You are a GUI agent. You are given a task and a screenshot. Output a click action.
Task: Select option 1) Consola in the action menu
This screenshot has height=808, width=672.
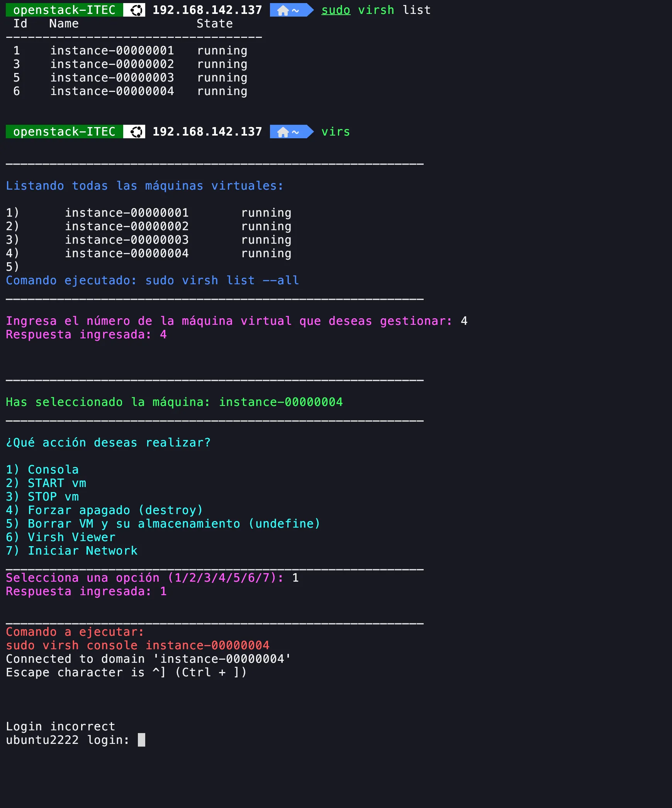click(42, 469)
